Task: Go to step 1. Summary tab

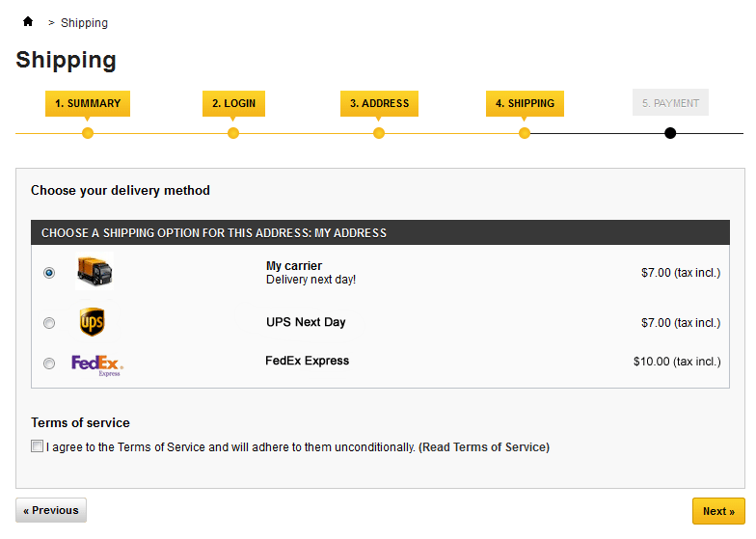Action: (x=88, y=103)
